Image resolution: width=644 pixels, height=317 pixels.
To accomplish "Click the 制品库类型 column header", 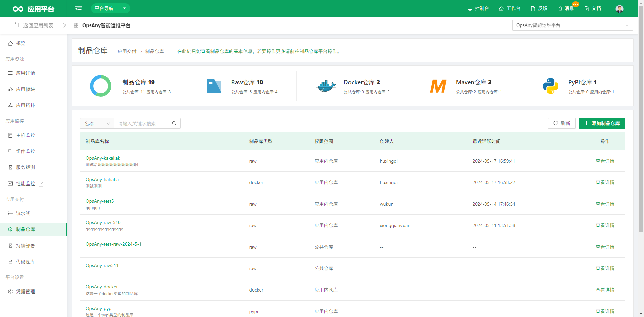I will 261,141.
